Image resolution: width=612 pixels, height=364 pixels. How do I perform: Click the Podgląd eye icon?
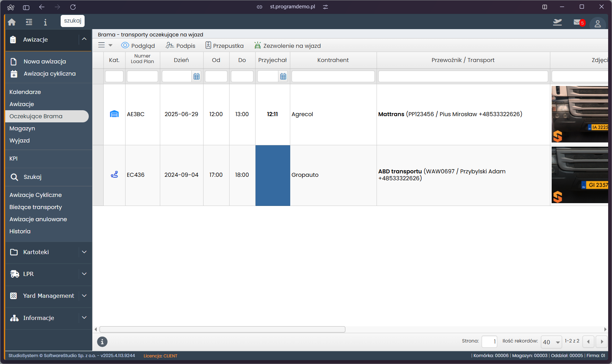pyautogui.click(x=125, y=45)
